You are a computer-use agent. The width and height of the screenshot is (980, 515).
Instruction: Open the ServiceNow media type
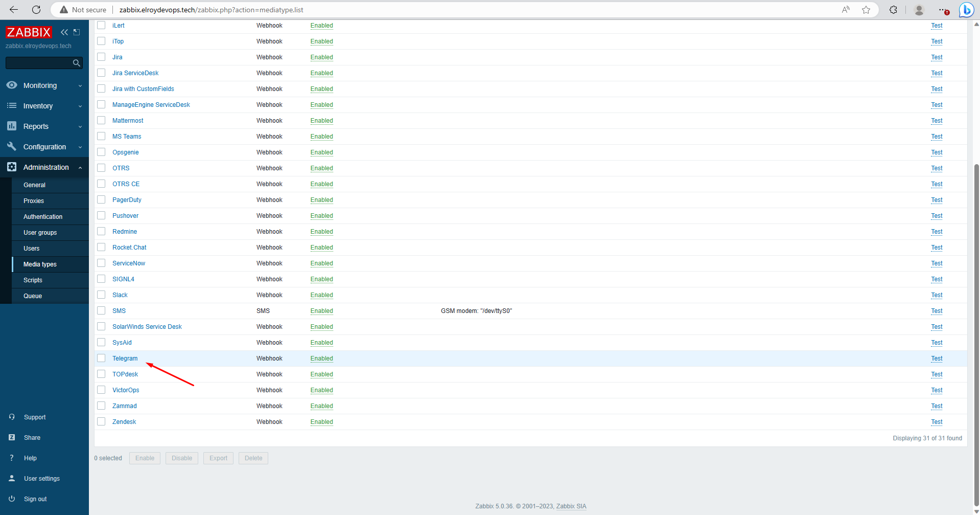tap(129, 263)
